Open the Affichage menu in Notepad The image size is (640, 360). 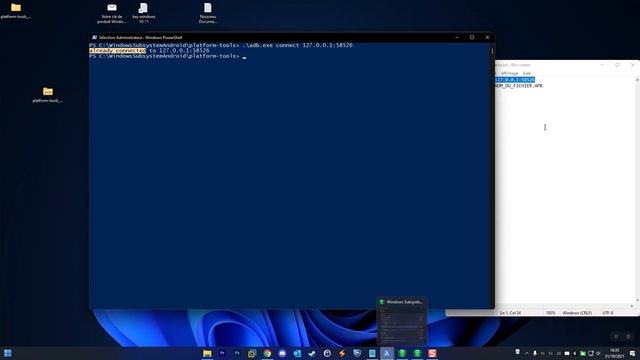coord(509,73)
